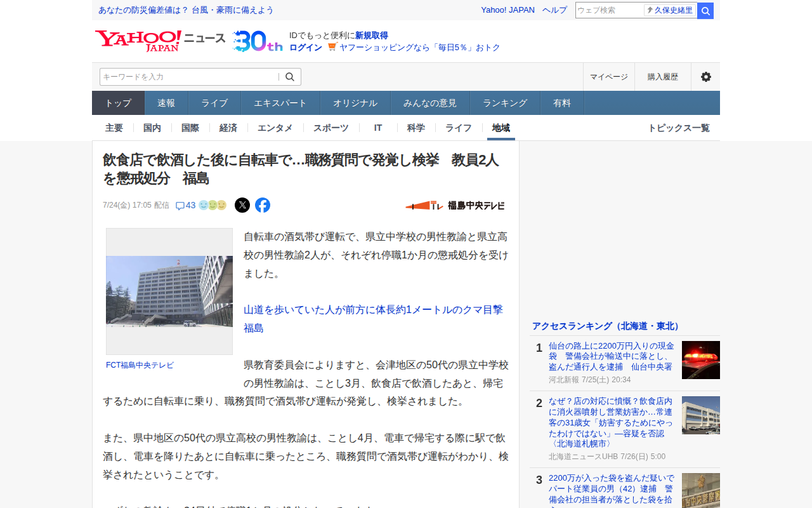Open settings gear icon

pos(705,77)
